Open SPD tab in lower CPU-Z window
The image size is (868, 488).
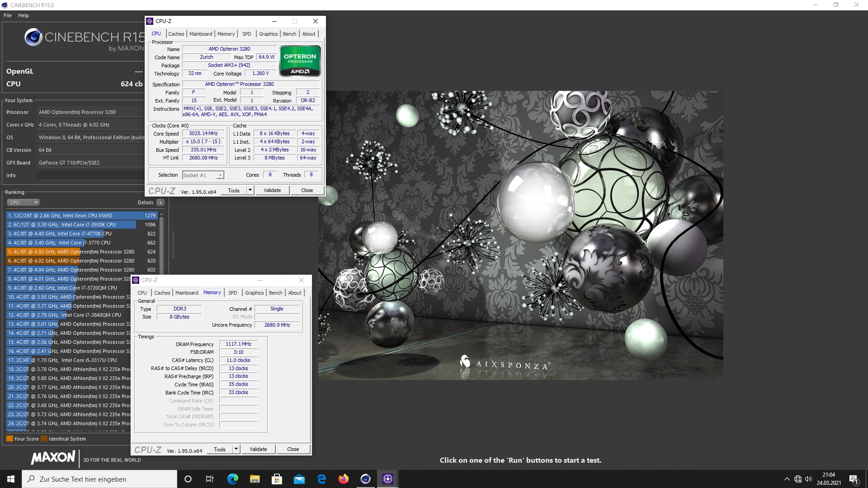coord(232,293)
